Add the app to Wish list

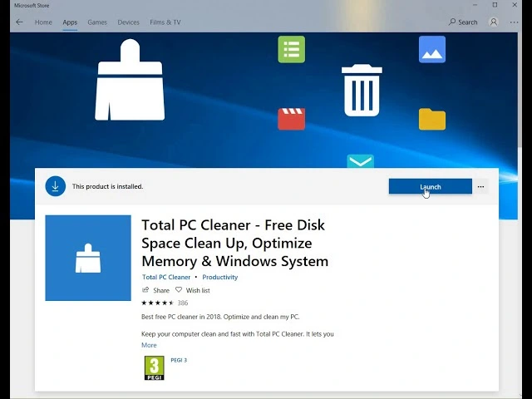(x=192, y=290)
